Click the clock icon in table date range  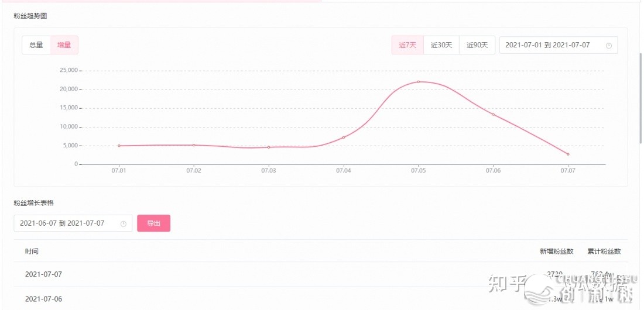coord(124,223)
